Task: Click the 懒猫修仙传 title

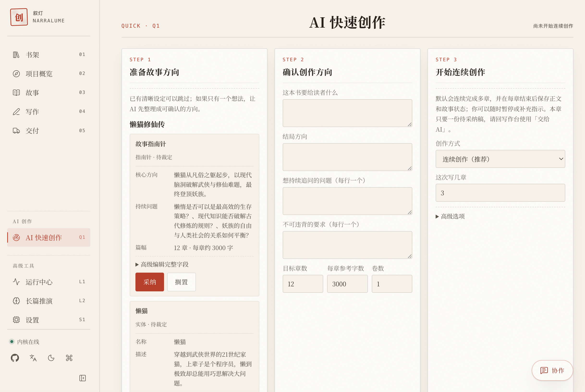Action: pyautogui.click(x=147, y=124)
